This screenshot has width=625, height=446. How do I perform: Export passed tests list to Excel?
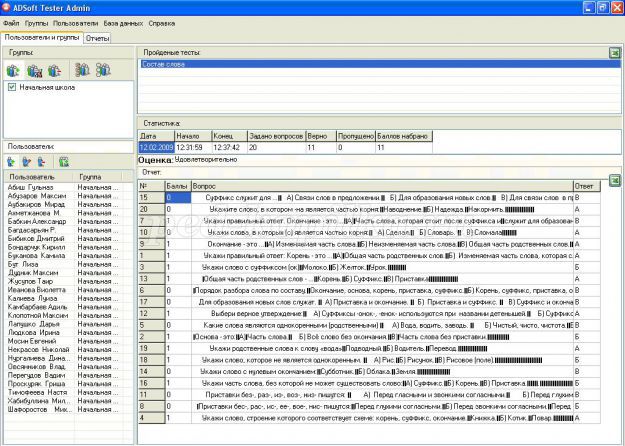[615, 52]
